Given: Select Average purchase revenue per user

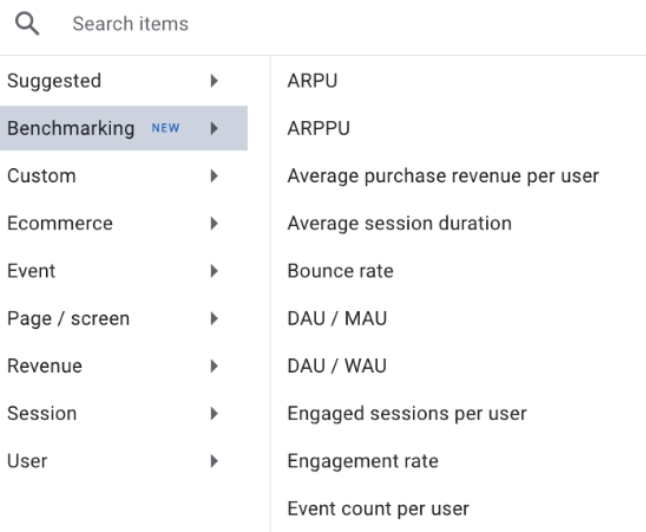Looking at the screenshot, I should tap(443, 176).
